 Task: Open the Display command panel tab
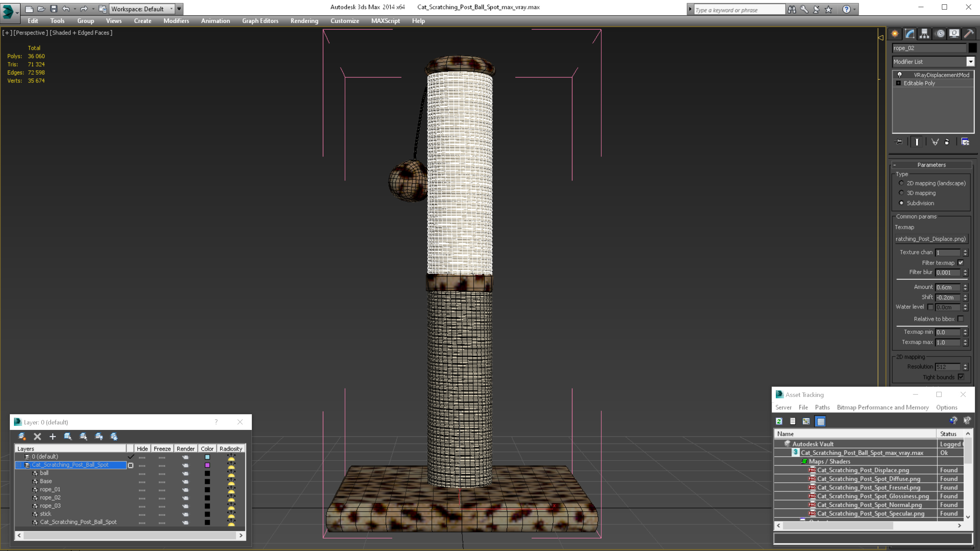(954, 34)
